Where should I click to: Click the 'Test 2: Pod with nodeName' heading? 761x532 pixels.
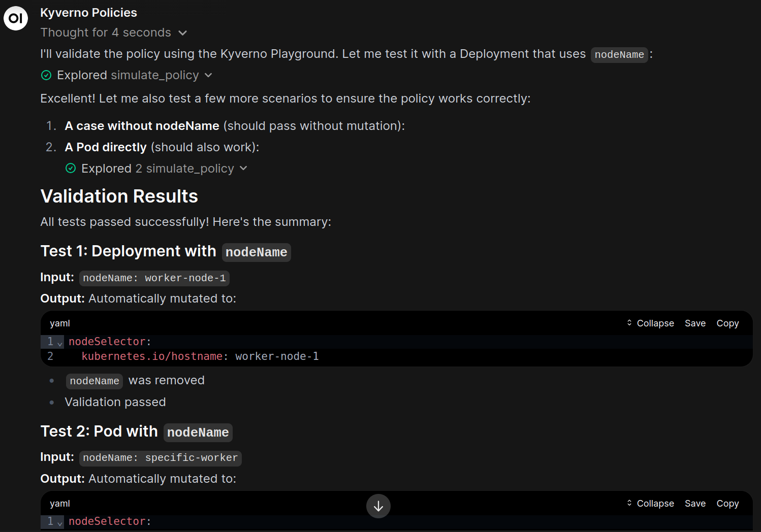[x=137, y=432]
